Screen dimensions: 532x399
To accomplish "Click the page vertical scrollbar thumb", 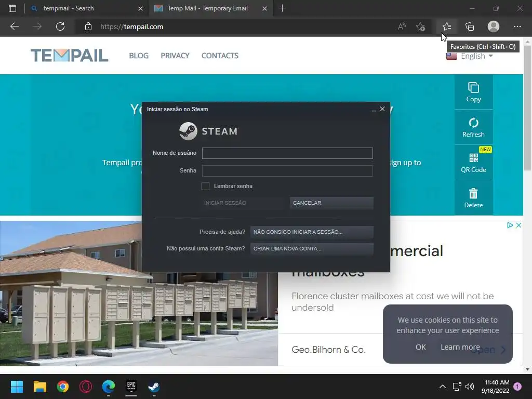I will (x=527, y=108).
